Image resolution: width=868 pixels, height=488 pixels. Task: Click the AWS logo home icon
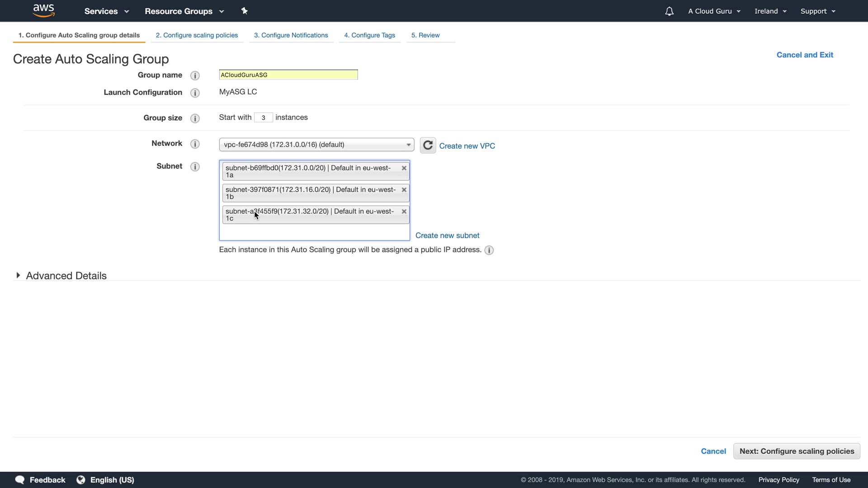pyautogui.click(x=44, y=10)
